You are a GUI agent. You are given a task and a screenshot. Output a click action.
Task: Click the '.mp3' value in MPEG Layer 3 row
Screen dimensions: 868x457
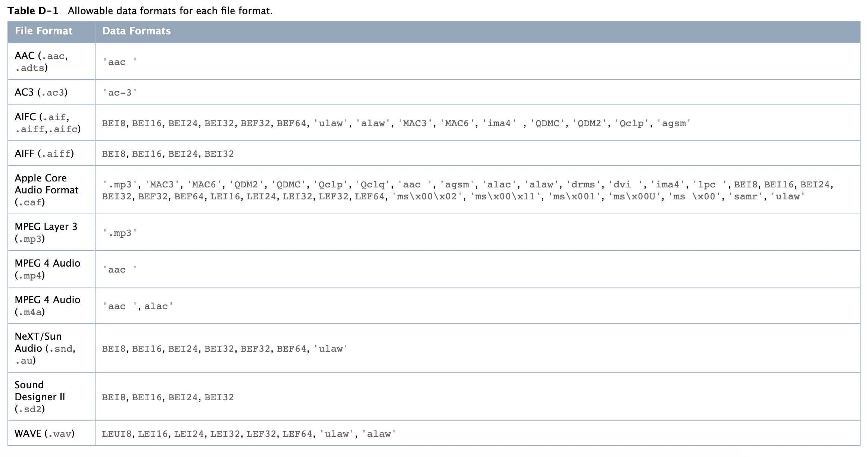click(x=120, y=233)
